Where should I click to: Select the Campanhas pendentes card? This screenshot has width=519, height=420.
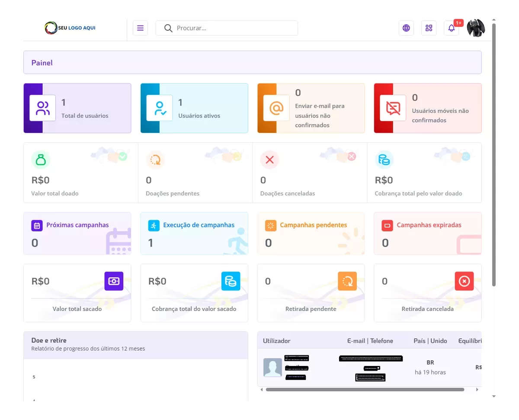coord(311,233)
